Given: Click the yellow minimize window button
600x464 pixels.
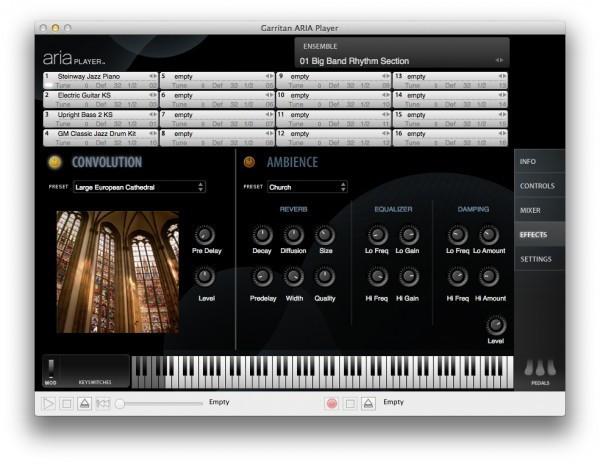Looking at the screenshot, I should click(55, 28).
